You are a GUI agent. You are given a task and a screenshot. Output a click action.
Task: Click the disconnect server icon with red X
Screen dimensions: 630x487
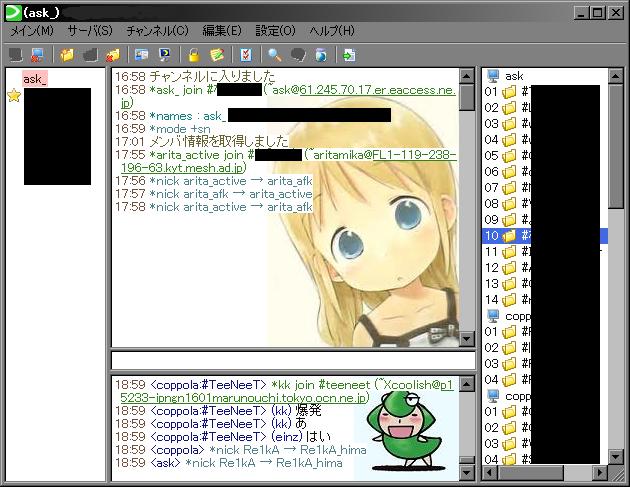38,55
